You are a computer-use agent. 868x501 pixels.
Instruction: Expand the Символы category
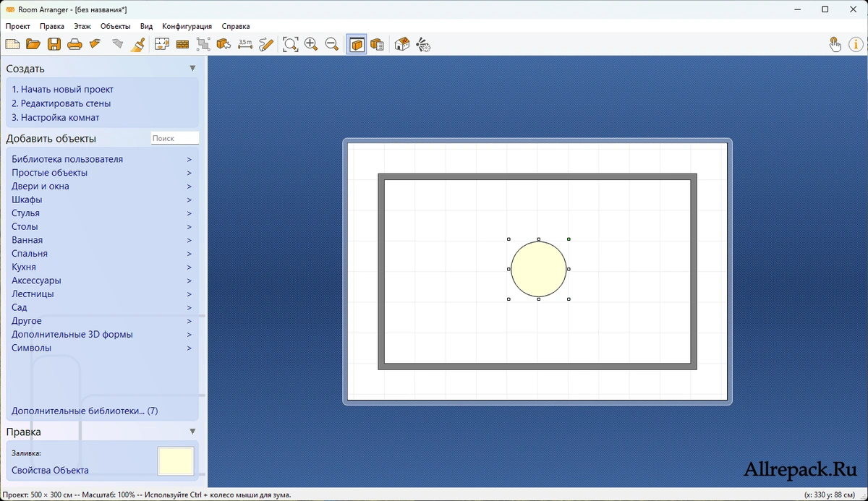click(102, 348)
